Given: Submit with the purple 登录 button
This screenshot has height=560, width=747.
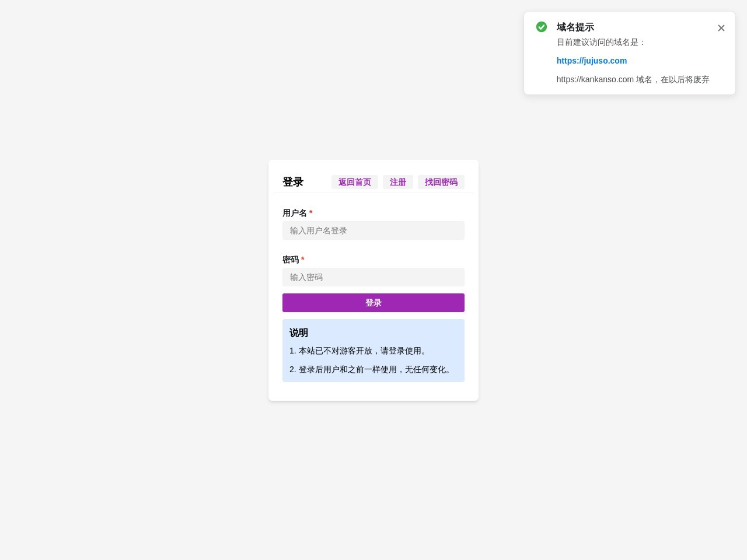Looking at the screenshot, I should click(x=373, y=303).
